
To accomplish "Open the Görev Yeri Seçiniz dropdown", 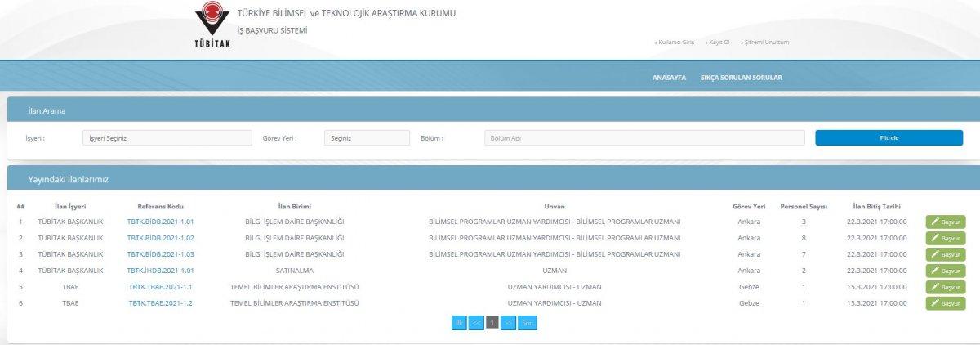I will (367, 138).
